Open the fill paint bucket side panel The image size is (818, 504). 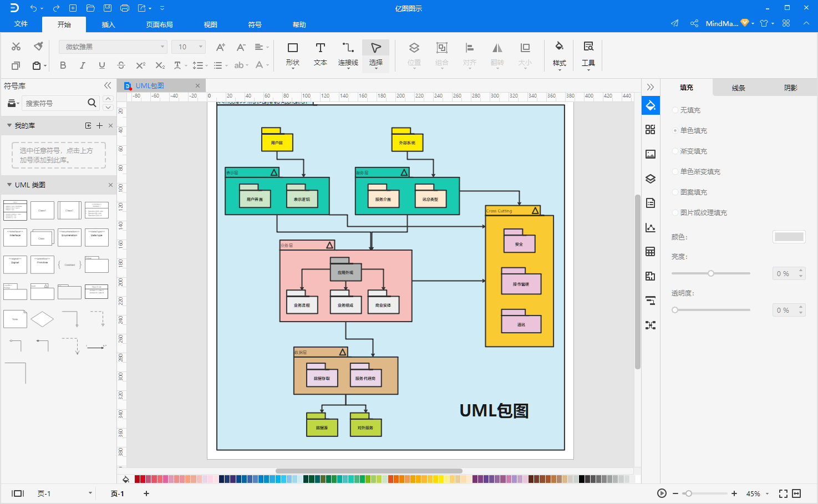(x=651, y=105)
